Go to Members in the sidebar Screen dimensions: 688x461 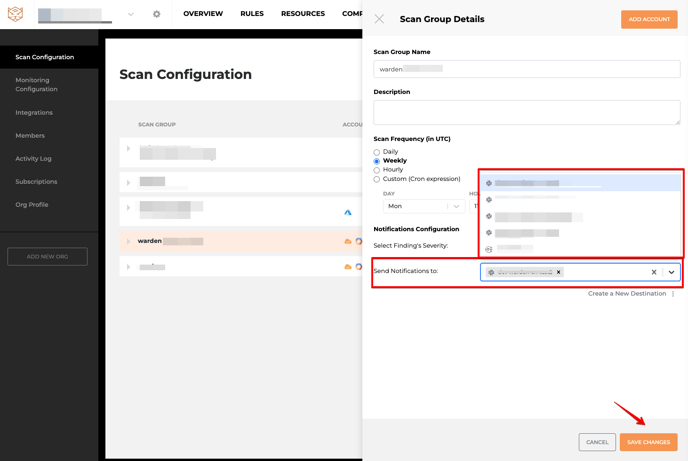[x=30, y=136]
